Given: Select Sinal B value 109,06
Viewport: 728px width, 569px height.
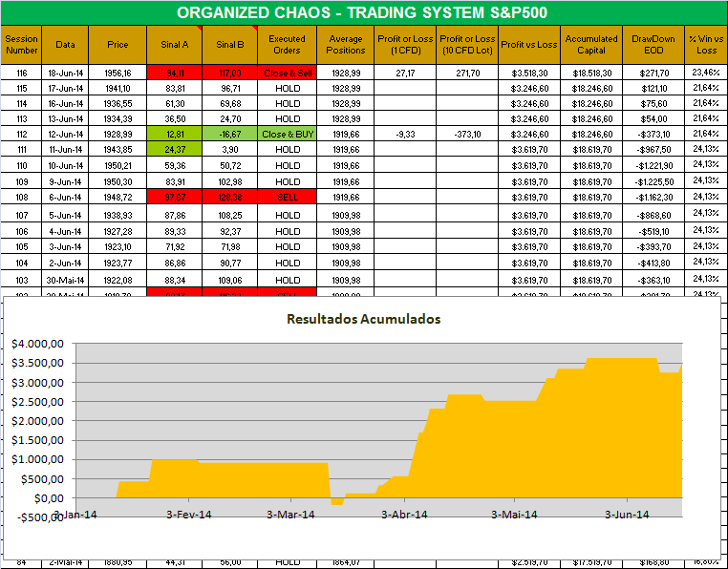Looking at the screenshot, I should click(x=230, y=281).
